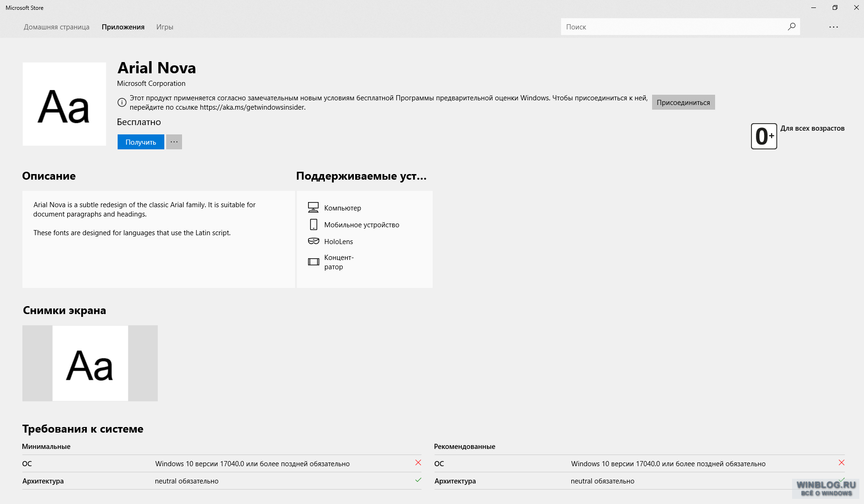Viewport: 864px width, 504px height.
Task: Click the Снимки экрана heading
Action: (x=64, y=310)
